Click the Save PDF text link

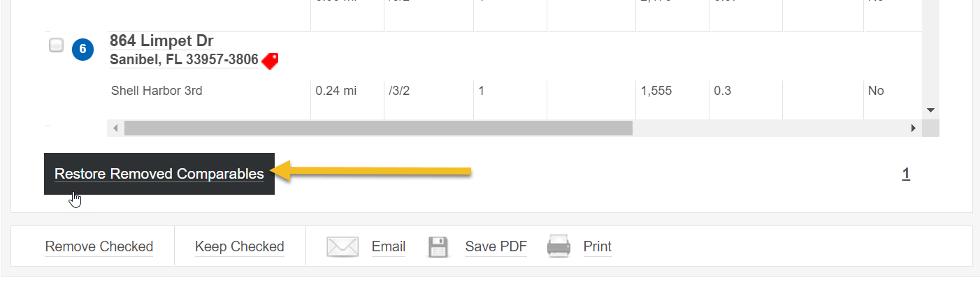[x=496, y=246]
